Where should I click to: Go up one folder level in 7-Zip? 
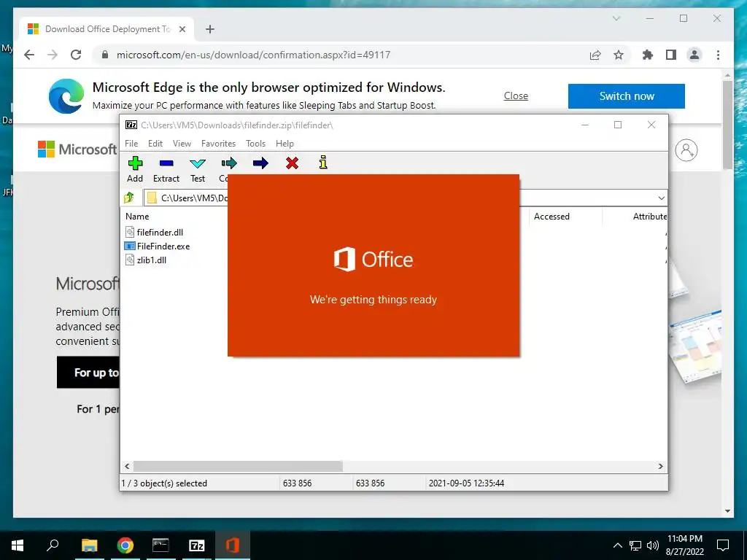[x=129, y=198]
